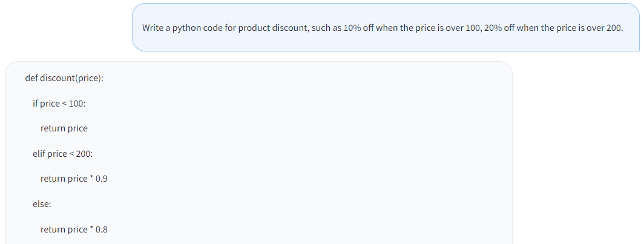644x244 pixels.
Task: Click the 0.8 multiplier value
Action: [x=102, y=229]
